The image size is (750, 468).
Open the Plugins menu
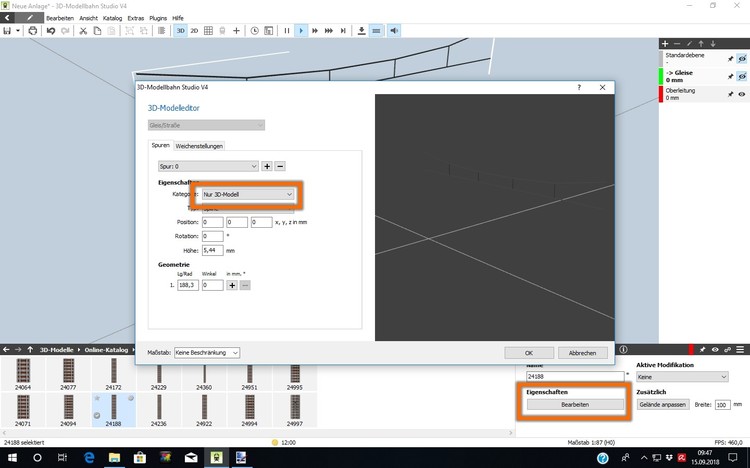(x=158, y=18)
